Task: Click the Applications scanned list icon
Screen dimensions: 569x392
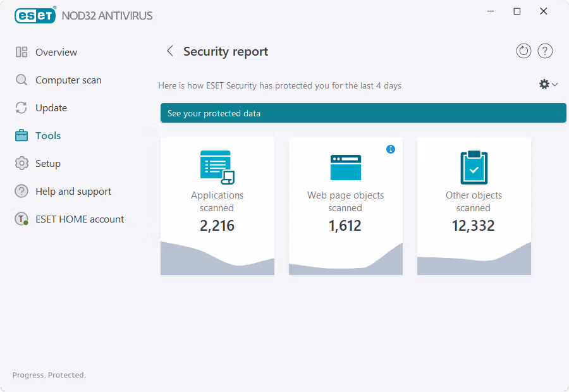Action: 217,168
